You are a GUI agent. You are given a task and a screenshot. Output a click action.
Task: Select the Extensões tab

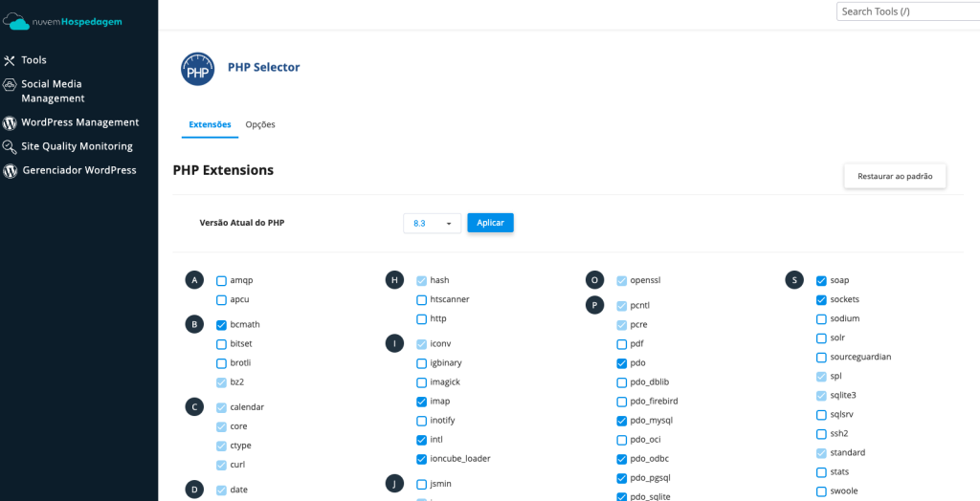(x=210, y=124)
